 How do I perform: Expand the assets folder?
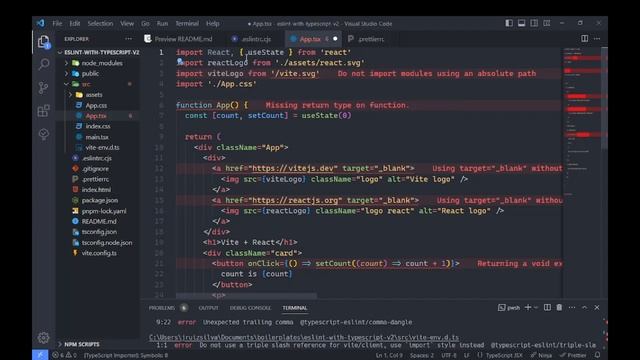(x=71, y=95)
